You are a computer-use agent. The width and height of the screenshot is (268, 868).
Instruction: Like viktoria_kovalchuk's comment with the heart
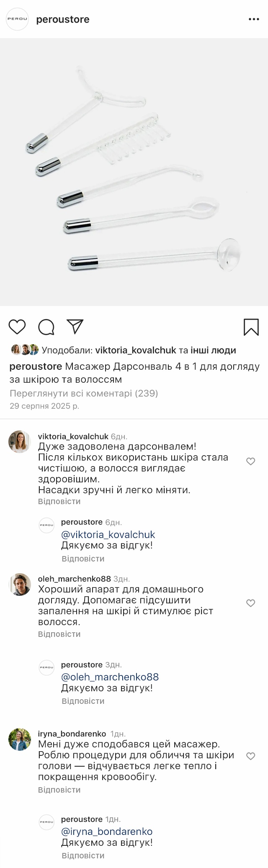(x=250, y=461)
